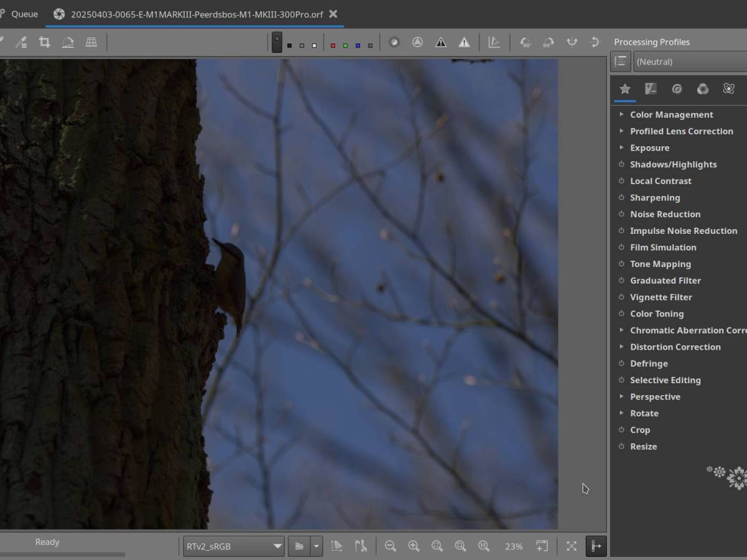Enable the Noise Reduction tool
This screenshot has height=560, width=747.
pos(621,214)
